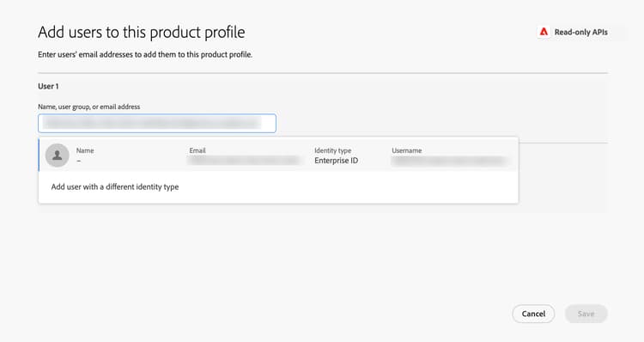Click the instructions text about email addresses
The height and width of the screenshot is (342, 644).
(145, 54)
